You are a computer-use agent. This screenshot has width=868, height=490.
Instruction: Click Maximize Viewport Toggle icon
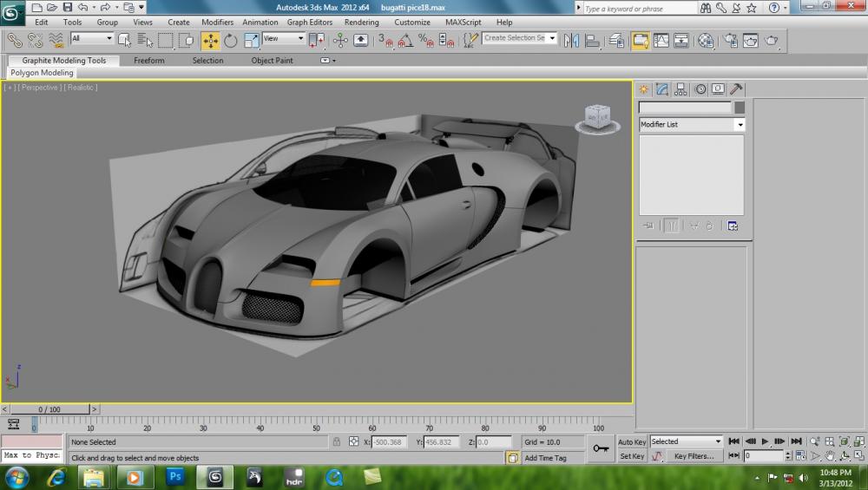click(x=858, y=455)
